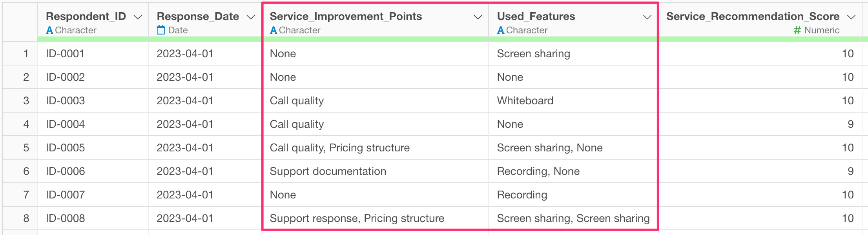
Task: Select row number 5
Action: tap(26, 148)
